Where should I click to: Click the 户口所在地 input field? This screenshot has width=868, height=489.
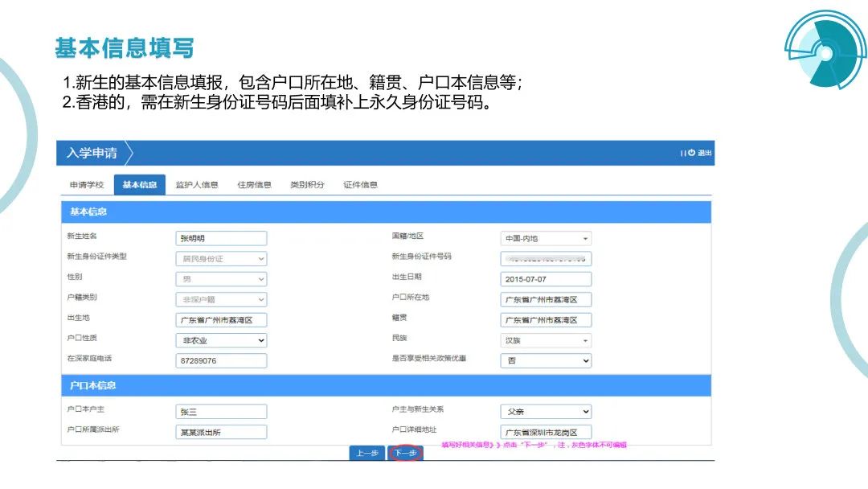[546, 300]
